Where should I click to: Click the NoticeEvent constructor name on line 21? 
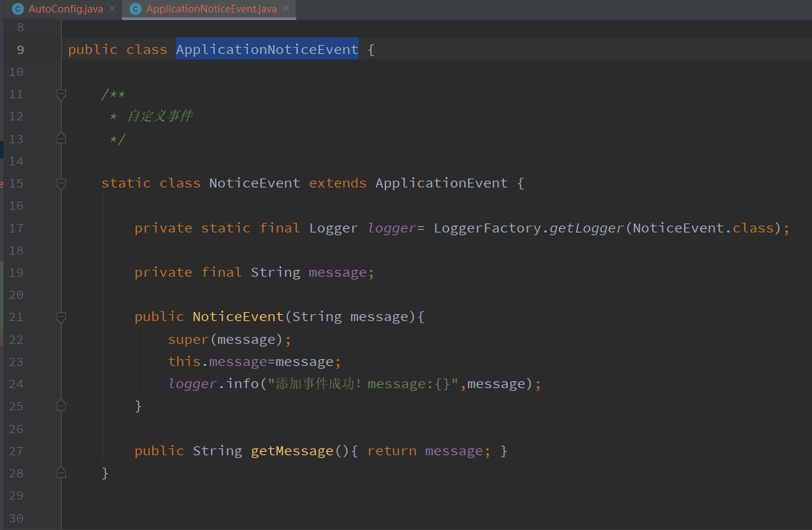coord(237,317)
